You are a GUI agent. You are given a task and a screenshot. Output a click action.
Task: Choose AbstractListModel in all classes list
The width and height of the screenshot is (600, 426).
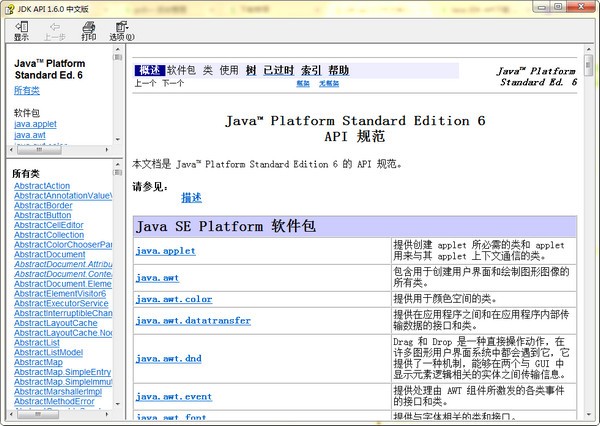pyautogui.click(x=48, y=352)
